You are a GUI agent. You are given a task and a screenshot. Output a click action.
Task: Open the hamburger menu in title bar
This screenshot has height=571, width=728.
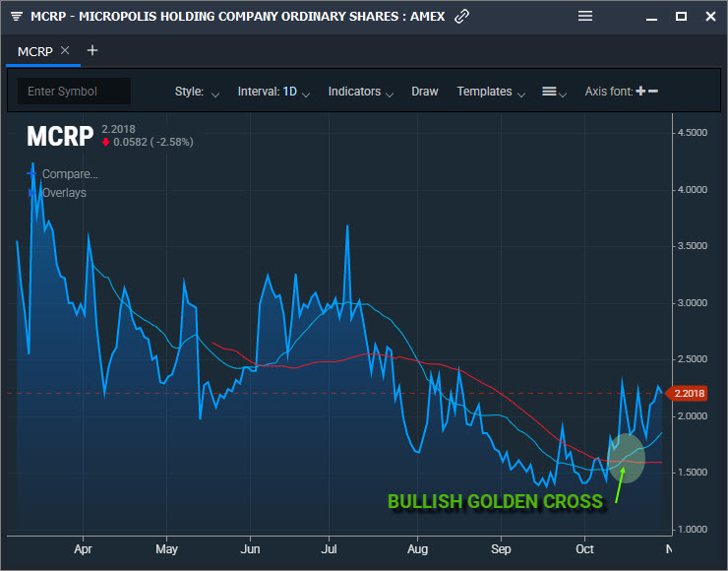[585, 16]
